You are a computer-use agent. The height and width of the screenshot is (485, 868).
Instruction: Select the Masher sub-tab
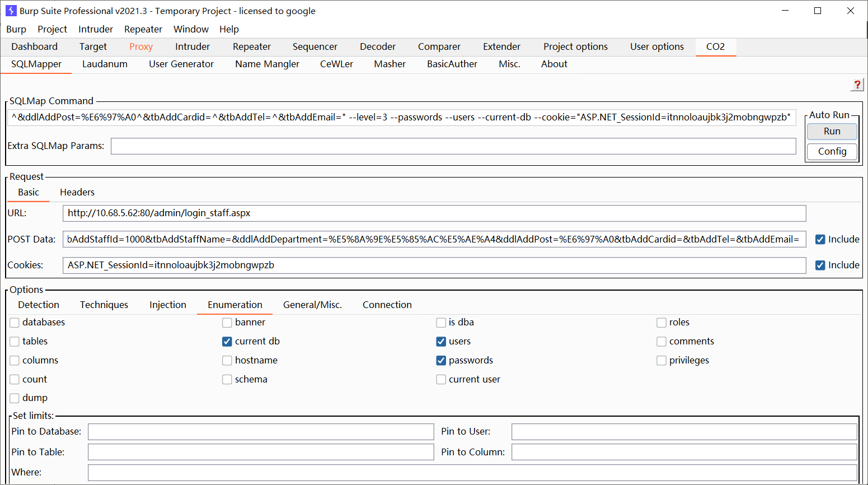(x=390, y=64)
